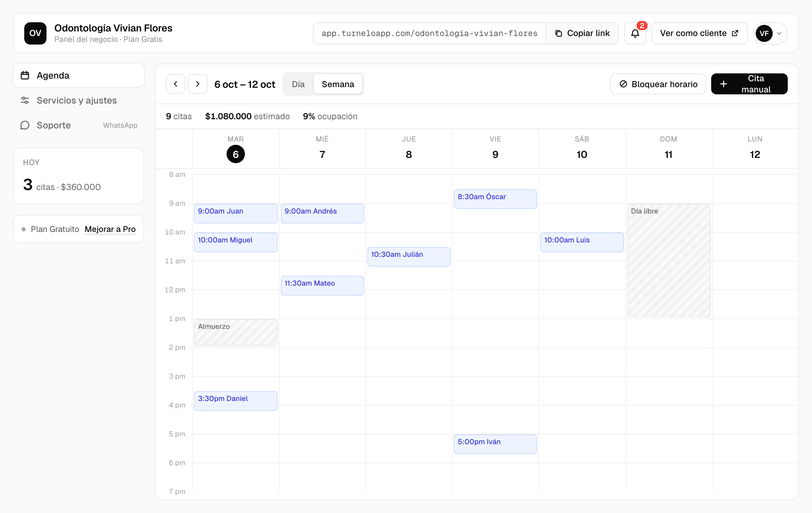The width and height of the screenshot is (812, 513).
Task: Open the 10:30am Julián appointment
Action: pyautogui.click(x=409, y=257)
